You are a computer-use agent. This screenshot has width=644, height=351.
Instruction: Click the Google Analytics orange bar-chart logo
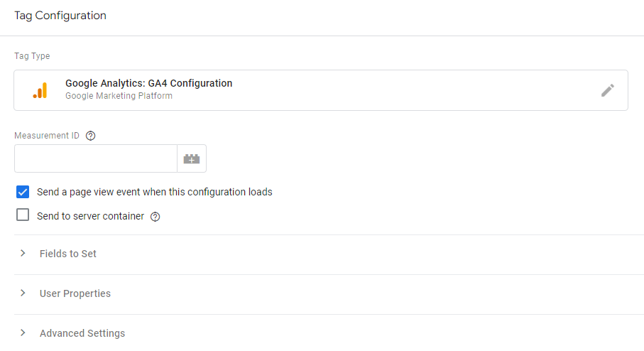(40, 90)
